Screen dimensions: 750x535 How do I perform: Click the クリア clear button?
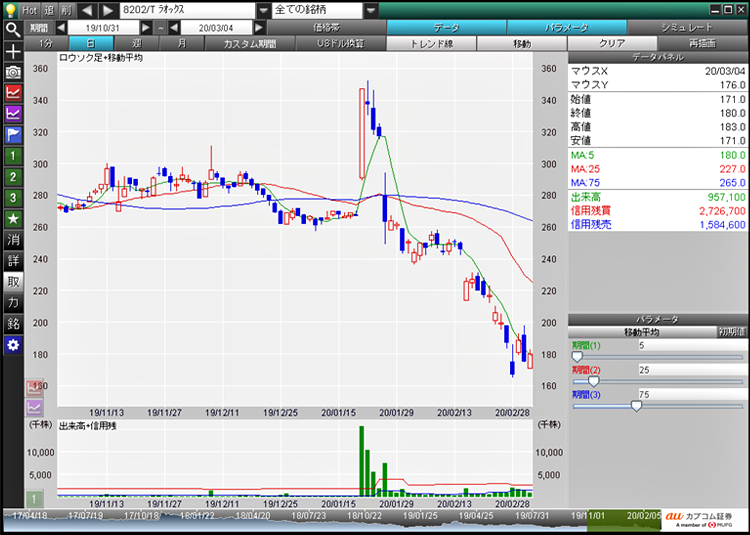click(611, 44)
